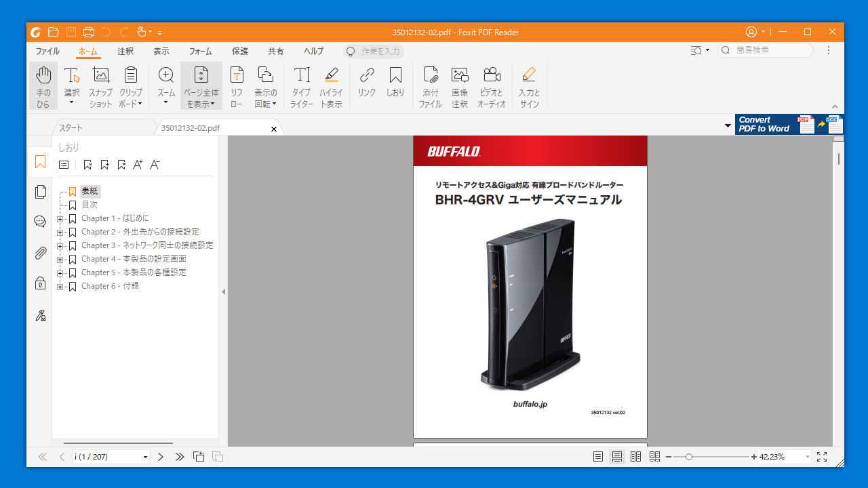Choose Fit Page view
The width and height of the screenshot is (868, 488).
coord(201,87)
